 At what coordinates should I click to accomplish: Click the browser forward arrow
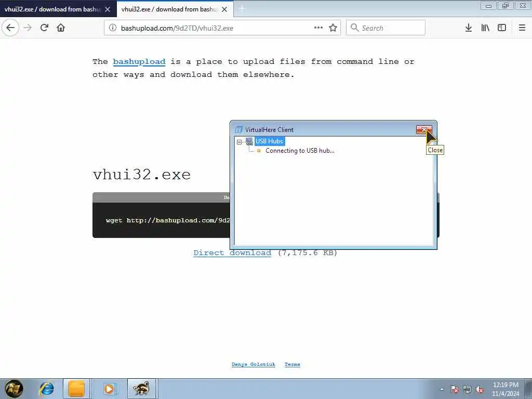tap(28, 28)
